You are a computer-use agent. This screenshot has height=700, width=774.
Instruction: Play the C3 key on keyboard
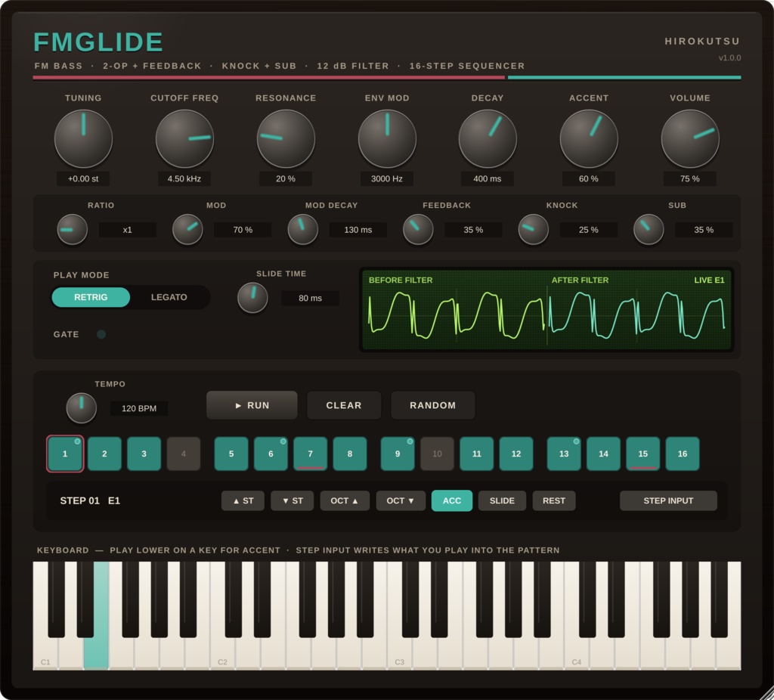click(x=398, y=652)
